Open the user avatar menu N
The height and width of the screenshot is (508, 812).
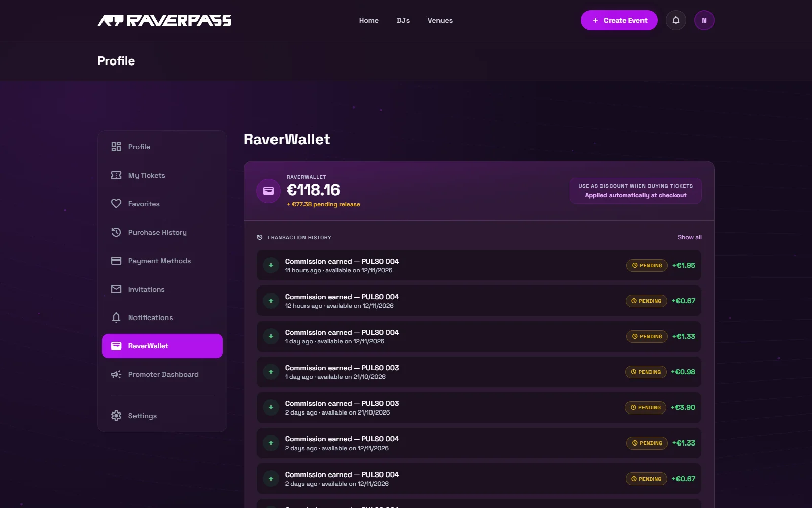704,20
